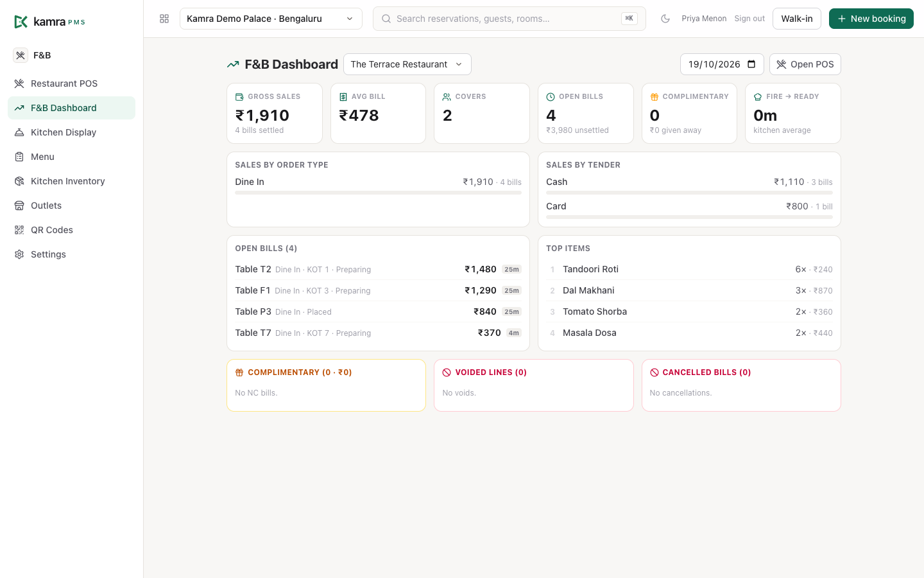Click the Voided Lines ban icon
924x578 pixels.
(x=447, y=372)
